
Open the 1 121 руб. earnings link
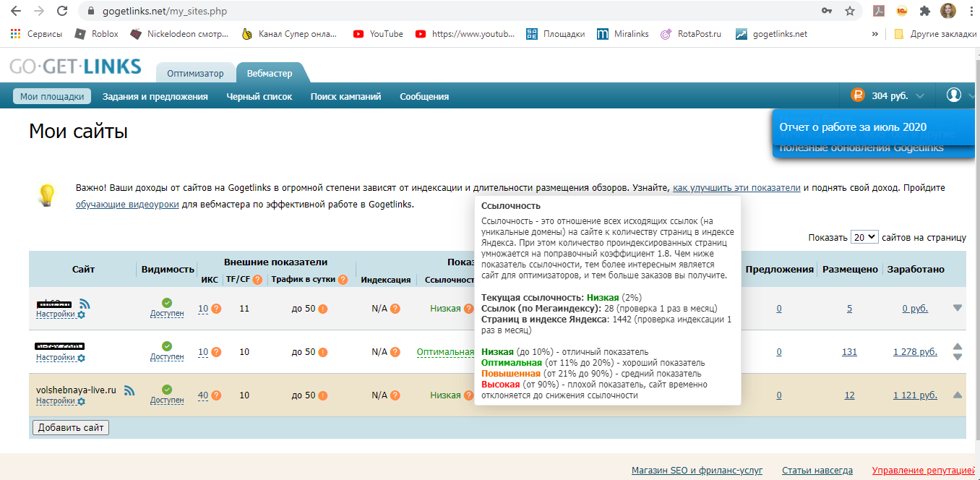point(915,395)
